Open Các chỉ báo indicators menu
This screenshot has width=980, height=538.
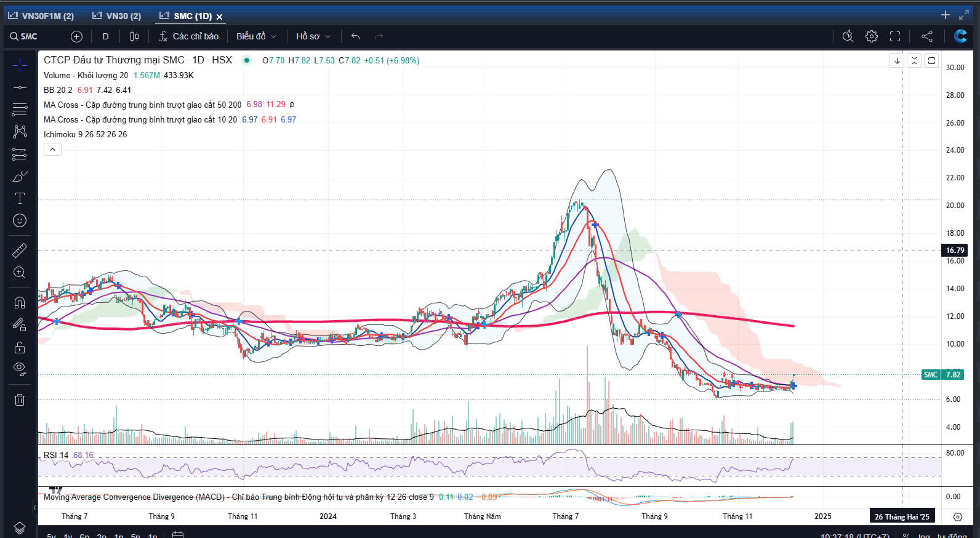point(188,36)
